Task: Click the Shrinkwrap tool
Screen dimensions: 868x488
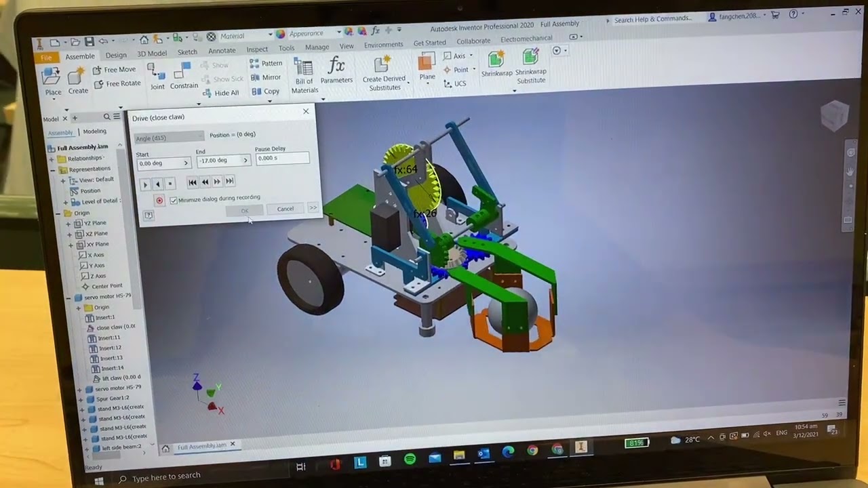Action: click(496, 64)
